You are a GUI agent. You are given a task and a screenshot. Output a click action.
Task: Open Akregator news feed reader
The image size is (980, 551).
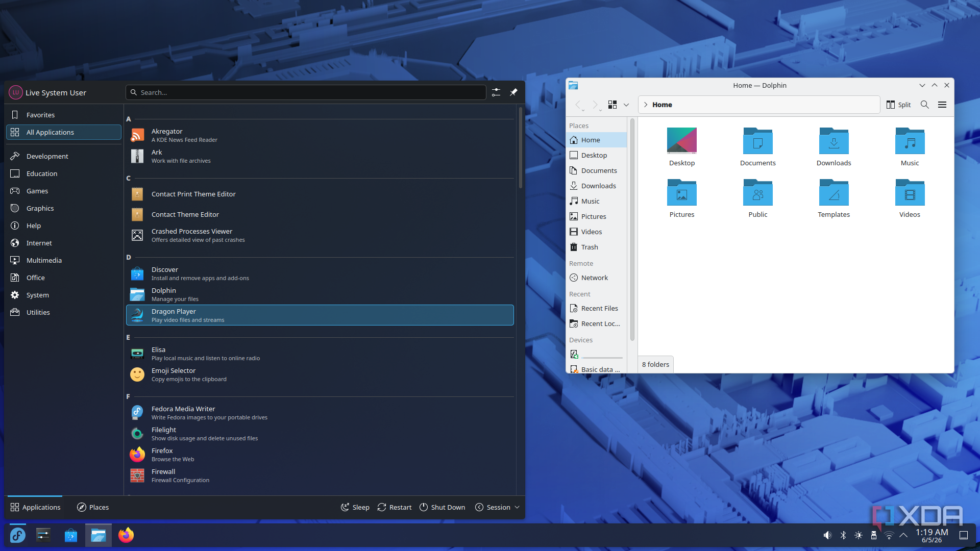(x=320, y=135)
